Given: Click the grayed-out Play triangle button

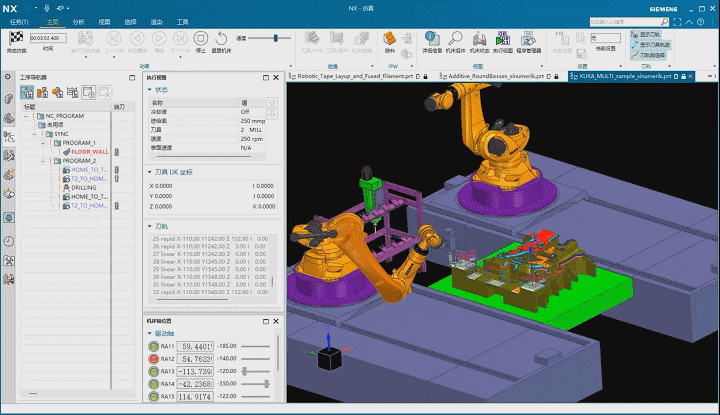Looking at the screenshot, I should [x=159, y=39].
